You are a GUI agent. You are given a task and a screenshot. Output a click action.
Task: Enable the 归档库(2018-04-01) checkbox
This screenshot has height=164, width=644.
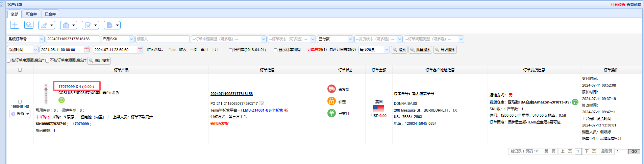[231, 50]
